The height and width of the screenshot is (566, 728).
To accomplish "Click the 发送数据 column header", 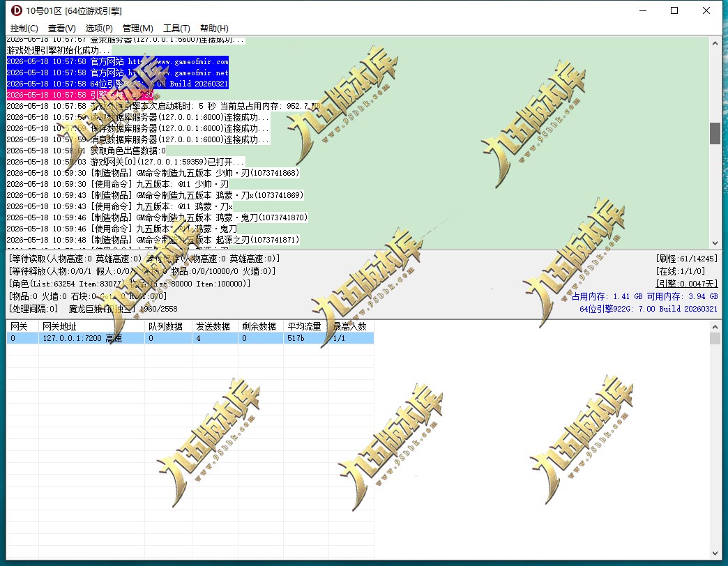I will [x=215, y=327].
